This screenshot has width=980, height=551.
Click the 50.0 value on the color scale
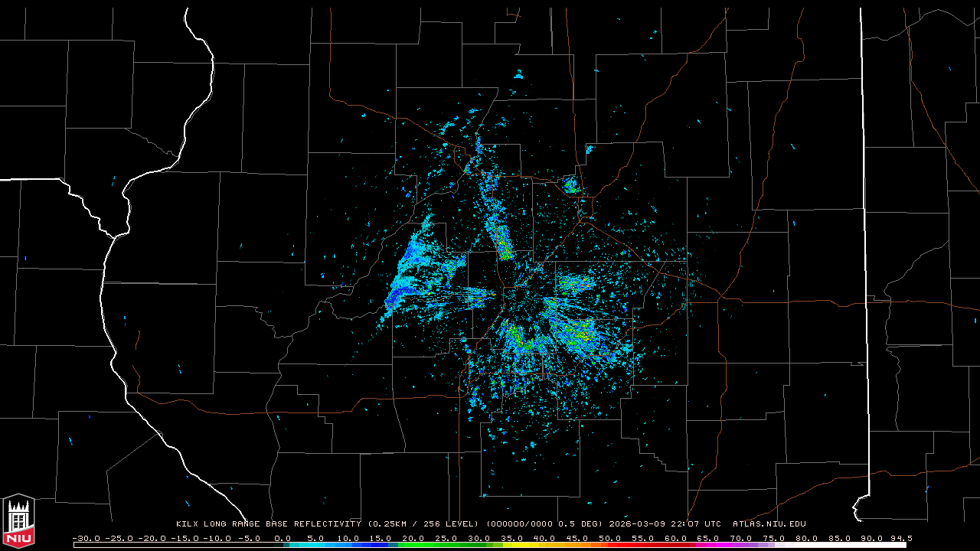[609, 538]
